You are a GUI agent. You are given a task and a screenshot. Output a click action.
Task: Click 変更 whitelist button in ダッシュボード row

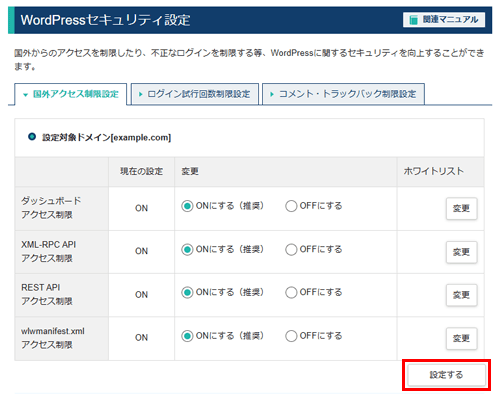[x=461, y=209]
